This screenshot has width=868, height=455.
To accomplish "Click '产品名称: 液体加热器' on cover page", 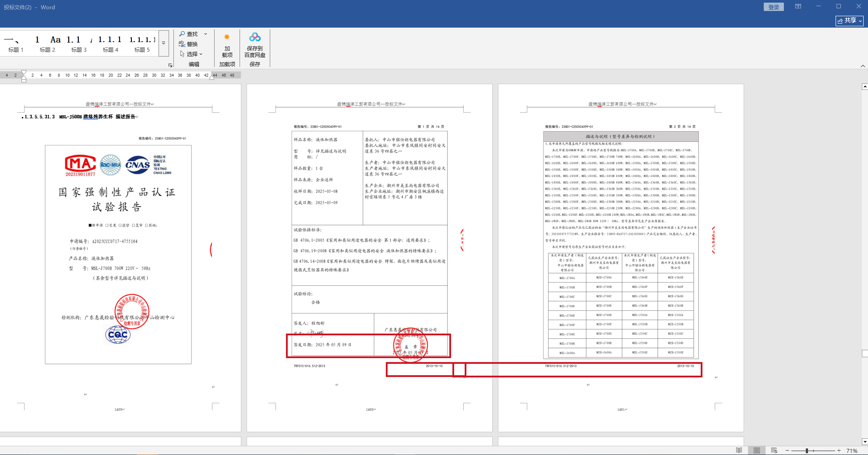I will coord(91,258).
